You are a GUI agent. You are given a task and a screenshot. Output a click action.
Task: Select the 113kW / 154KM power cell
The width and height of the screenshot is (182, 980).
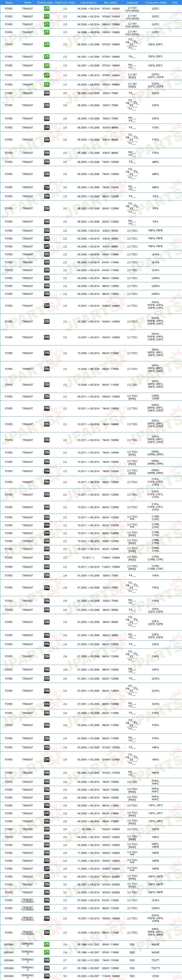(110, 976)
